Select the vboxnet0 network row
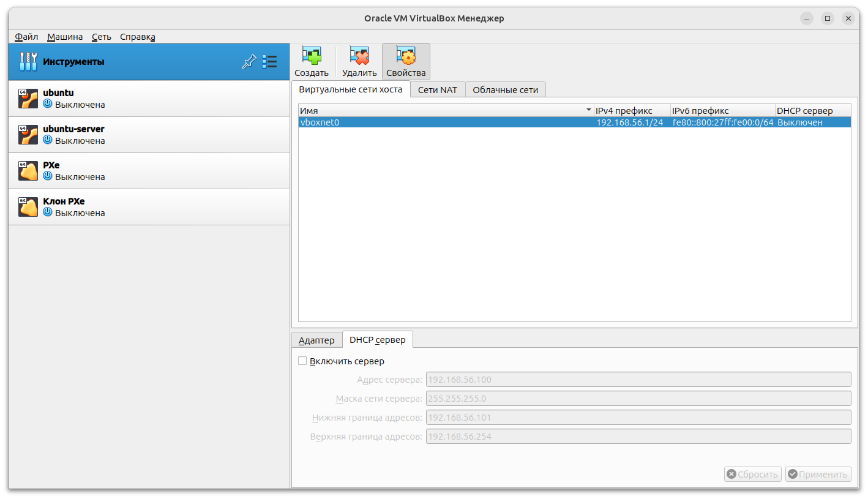 click(575, 122)
